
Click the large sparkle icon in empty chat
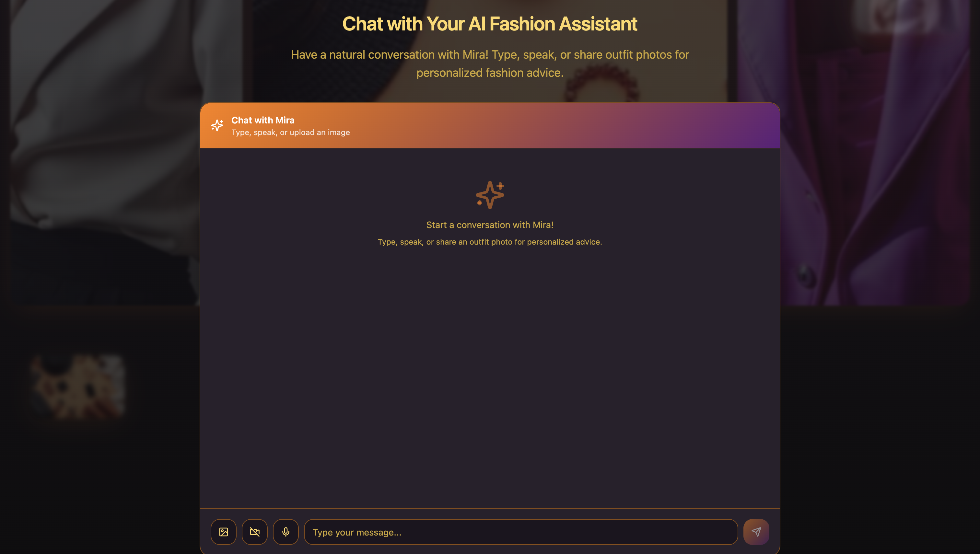[490, 195]
